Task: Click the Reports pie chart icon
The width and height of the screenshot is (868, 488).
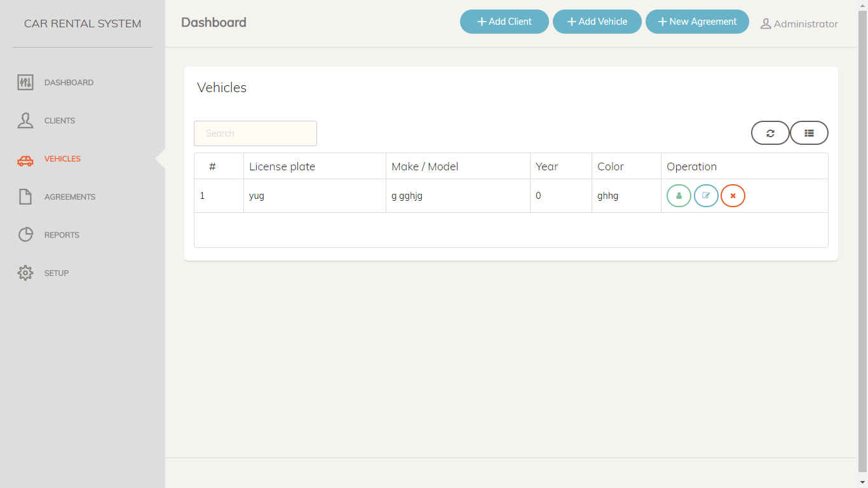Action: pos(25,235)
